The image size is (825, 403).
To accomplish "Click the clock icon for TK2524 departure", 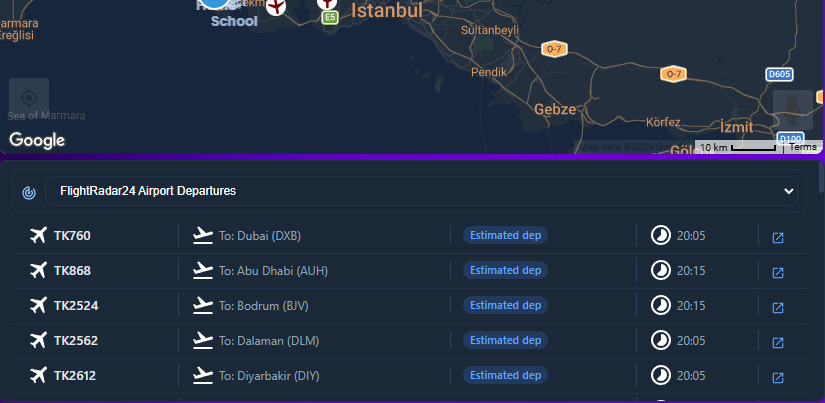I will (661, 305).
